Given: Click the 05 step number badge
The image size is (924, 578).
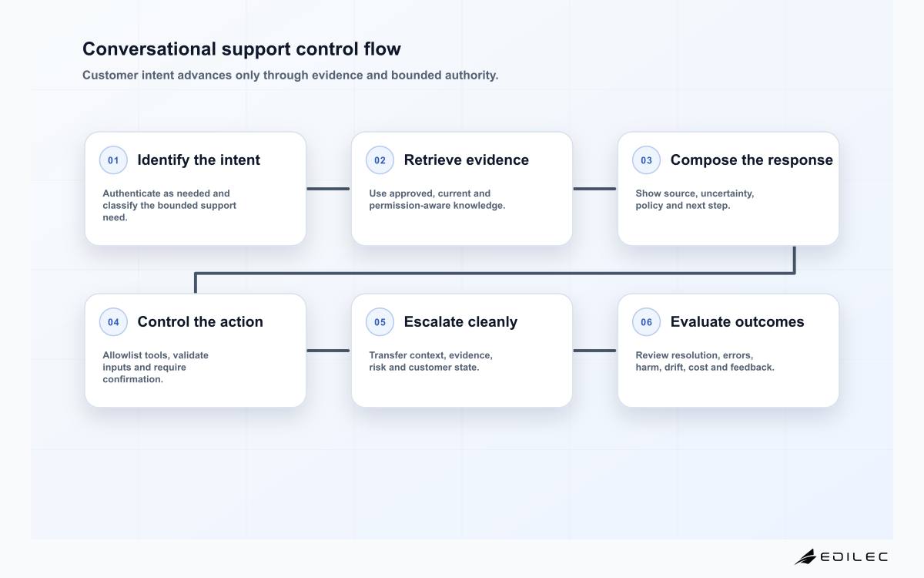Looking at the screenshot, I should 380,322.
